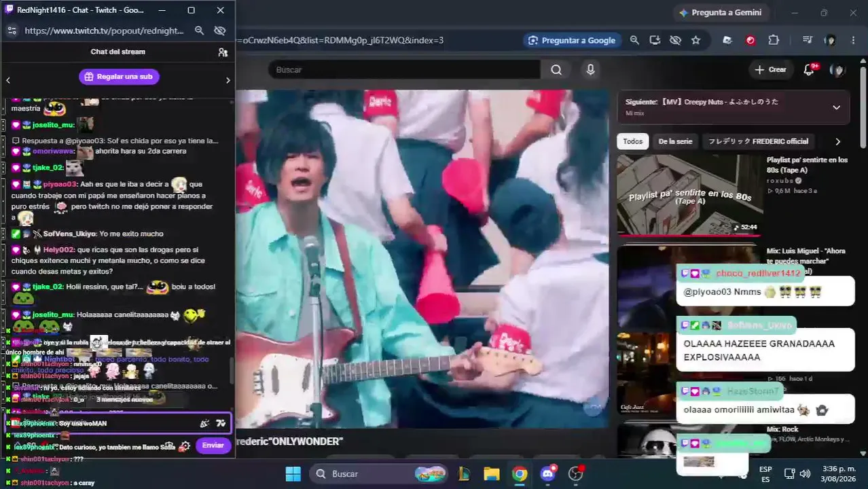868x489 pixels.
Task: Click zoom magnifier icon in Twitch popout address bar
Action: pyautogui.click(x=199, y=31)
